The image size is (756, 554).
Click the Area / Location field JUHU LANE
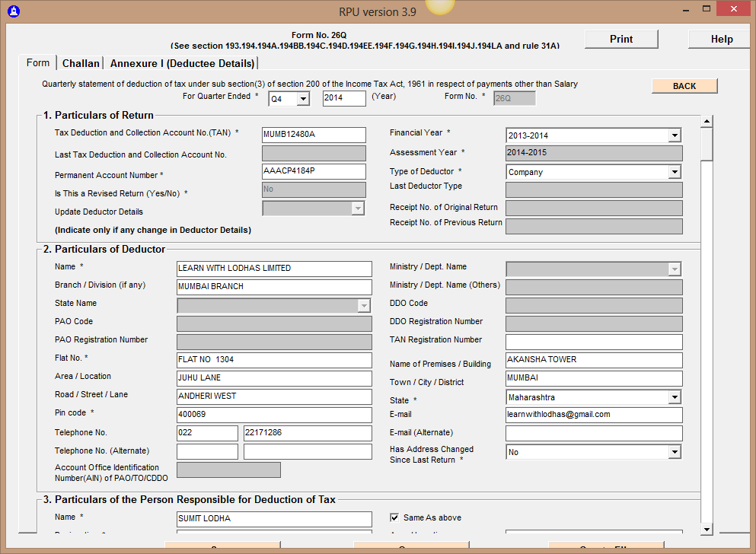pos(274,378)
